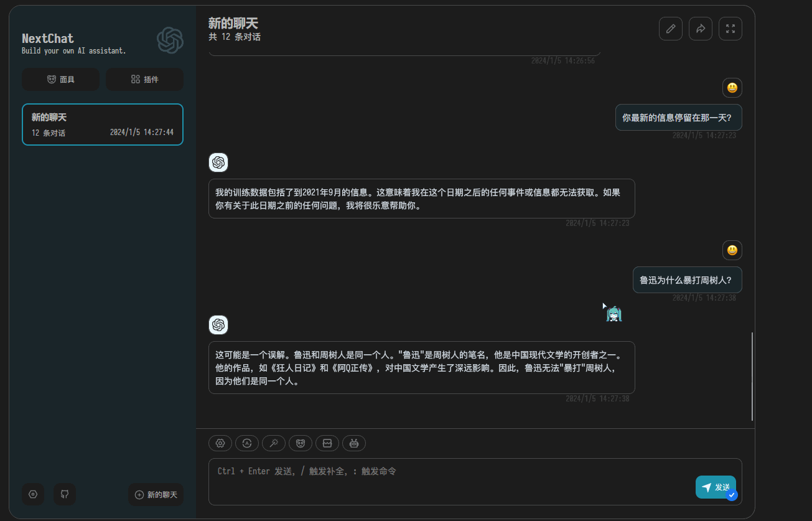Viewport: 812px width, 521px height.
Task: Toggle the auto theme icon above input
Action: pos(246,443)
